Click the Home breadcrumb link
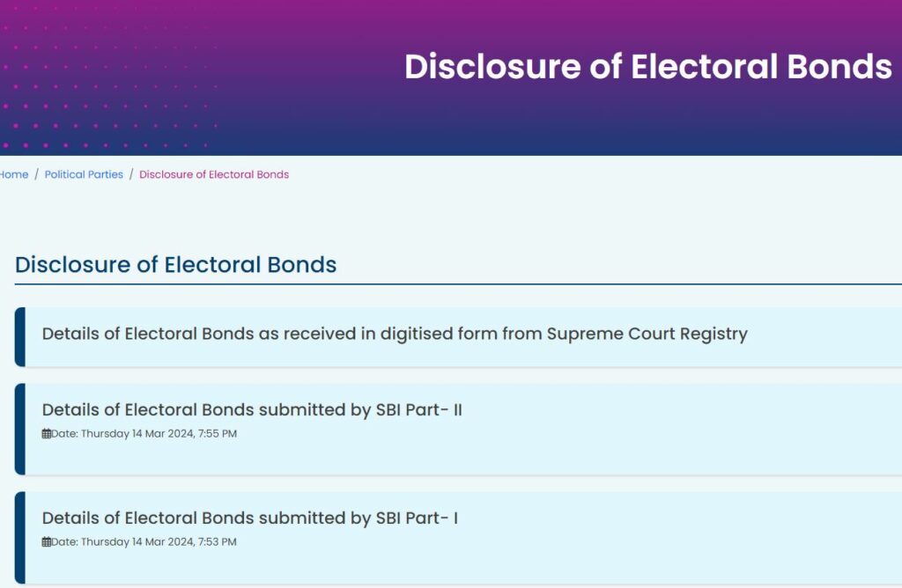902x588 pixels. click(x=14, y=174)
